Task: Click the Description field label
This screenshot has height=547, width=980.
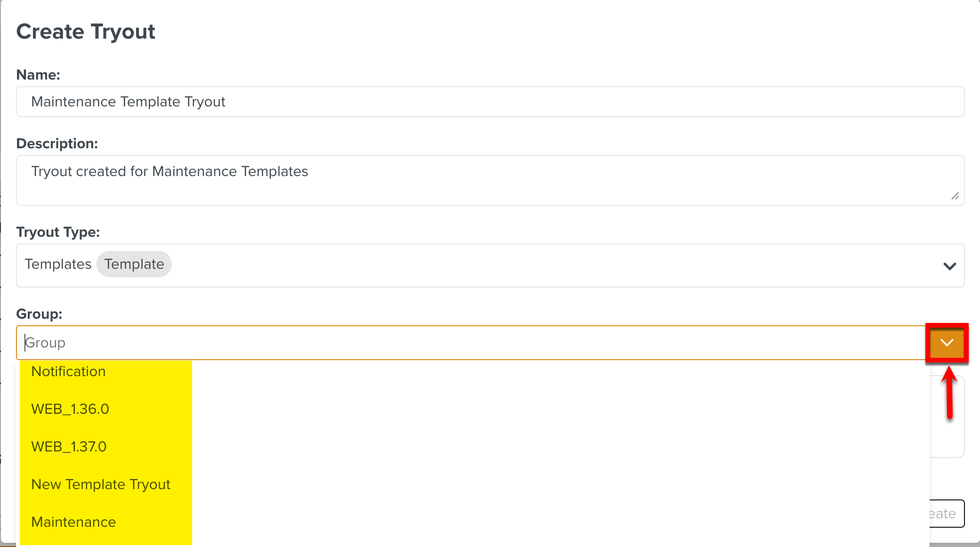Action: pyautogui.click(x=57, y=144)
